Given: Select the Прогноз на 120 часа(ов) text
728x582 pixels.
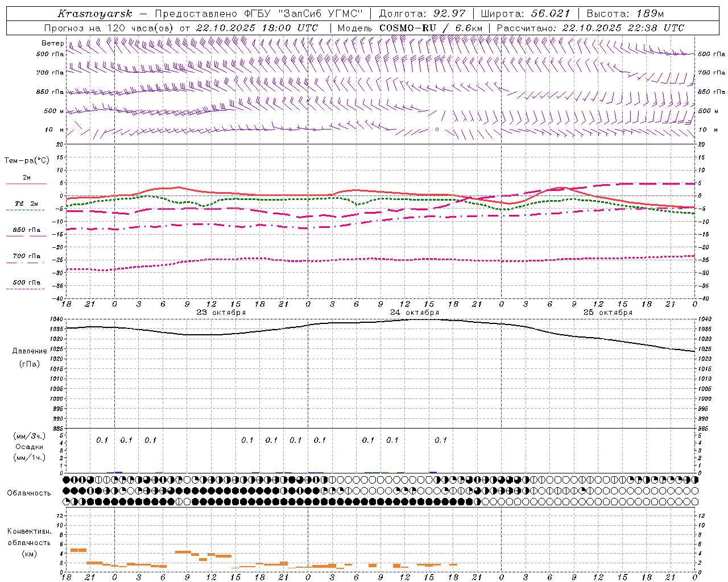Looking at the screenshot, I should tap(110, 28).
